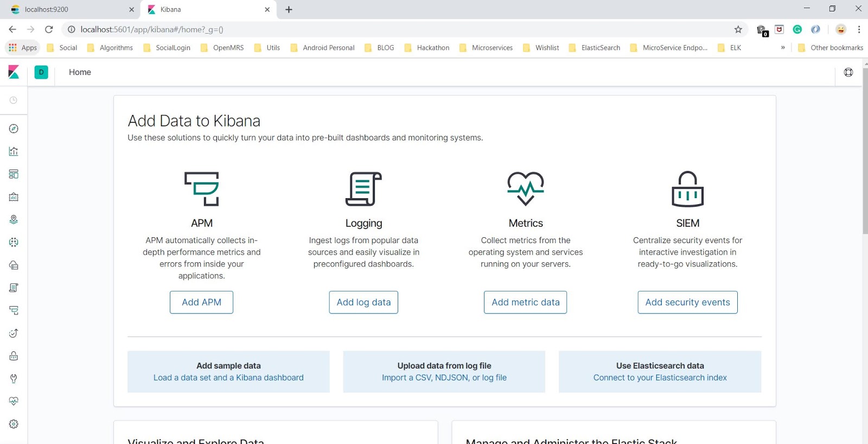Show recently viewed items clock icon

coord(14,100)
